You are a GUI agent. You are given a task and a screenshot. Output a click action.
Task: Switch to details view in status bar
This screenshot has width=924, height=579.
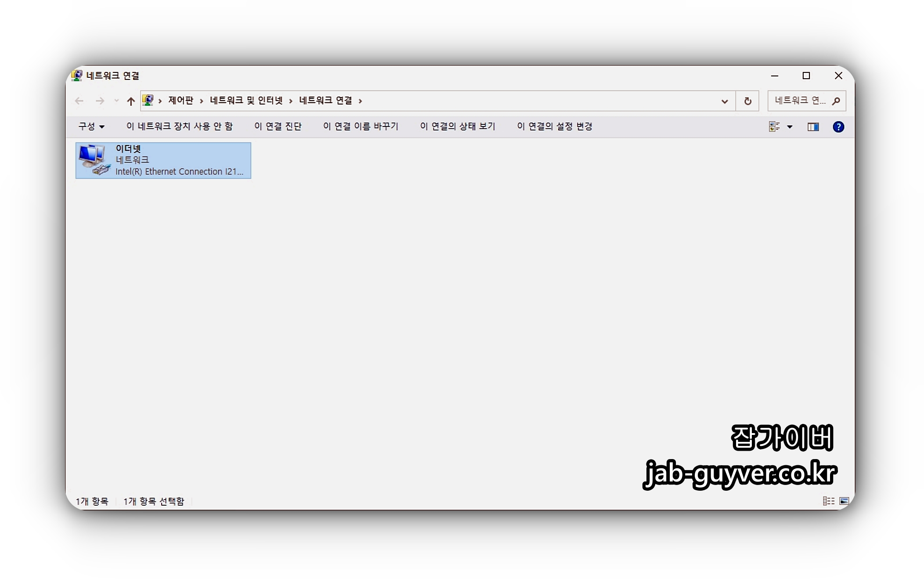(828, 501)
